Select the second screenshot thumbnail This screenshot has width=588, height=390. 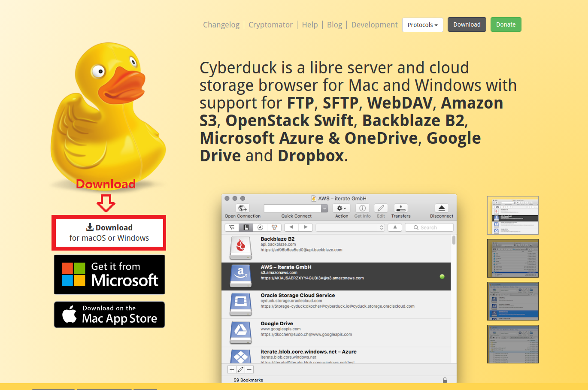(512, 258)
